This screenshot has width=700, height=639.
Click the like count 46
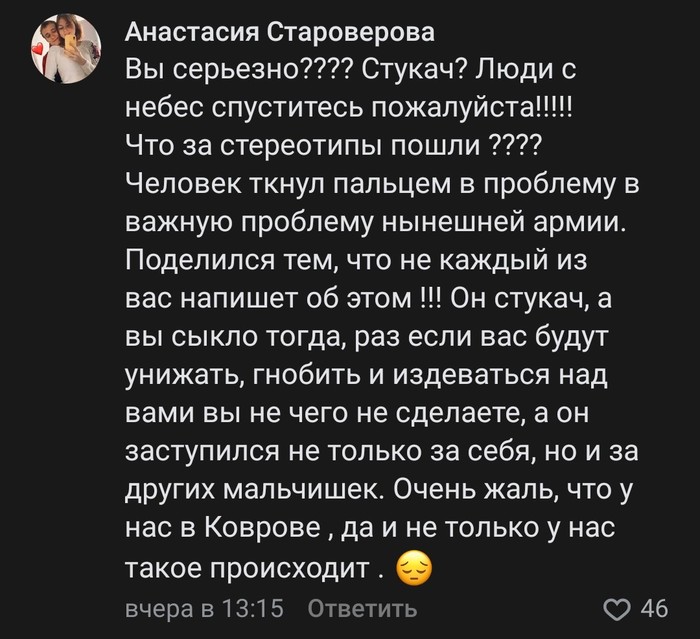point(654,608)
